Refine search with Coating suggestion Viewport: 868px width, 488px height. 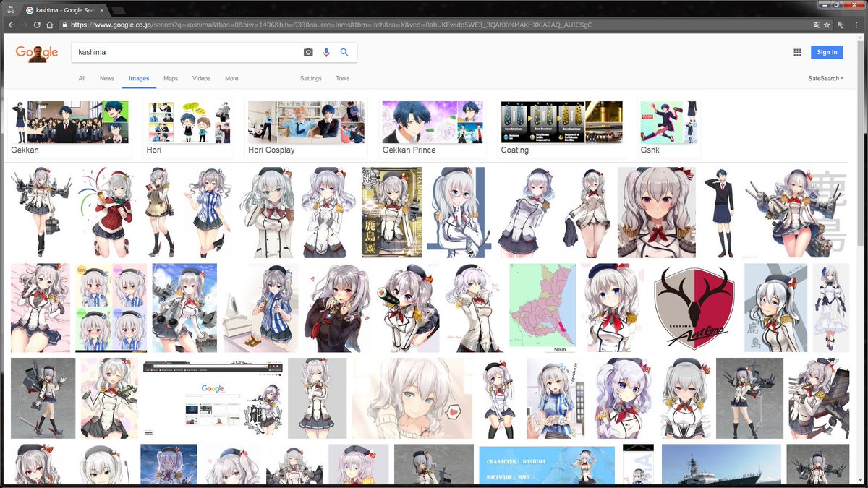tap(562, 129)
